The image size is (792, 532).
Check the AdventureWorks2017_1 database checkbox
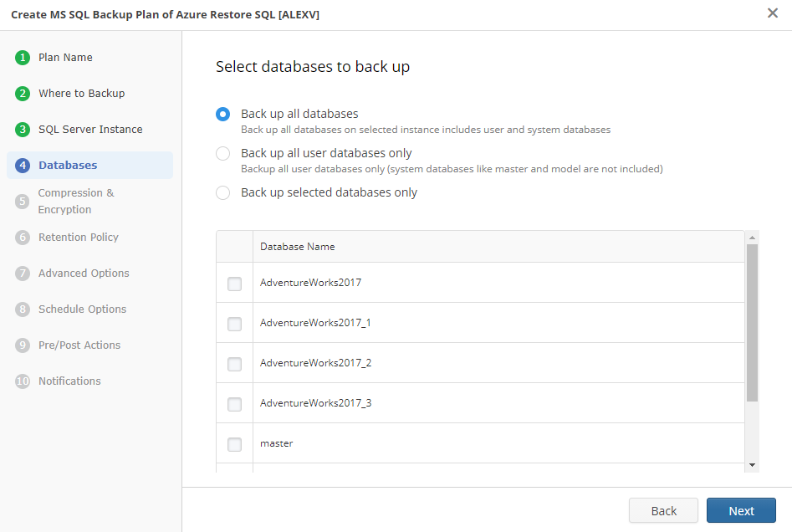(234, 324)
